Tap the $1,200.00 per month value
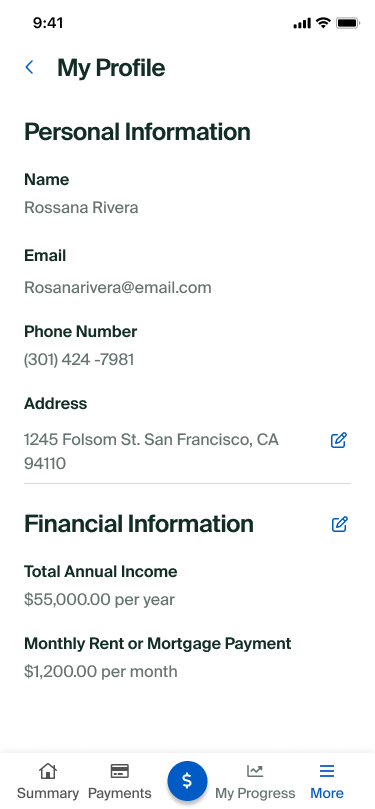Screen dimensions: 375x809 [x=101, y=671]
